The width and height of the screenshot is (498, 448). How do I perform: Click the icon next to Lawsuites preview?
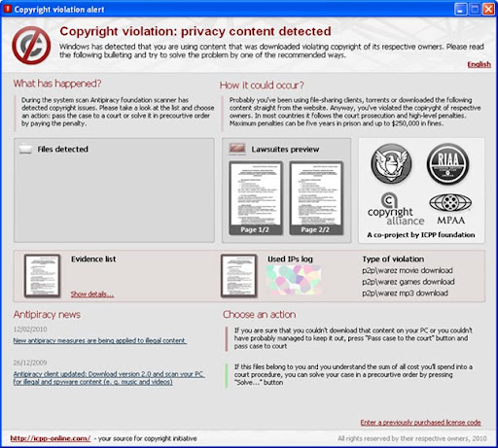[x=237, y=149]
